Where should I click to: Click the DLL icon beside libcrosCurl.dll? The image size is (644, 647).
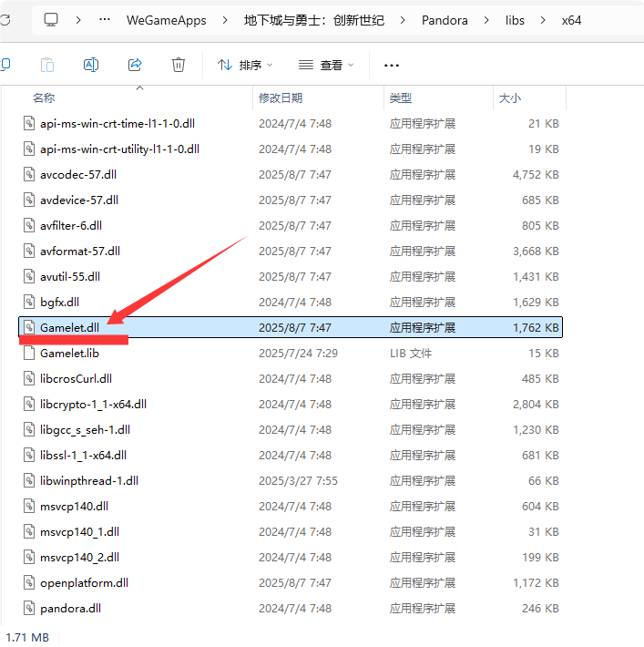click(x=29, y=379)
